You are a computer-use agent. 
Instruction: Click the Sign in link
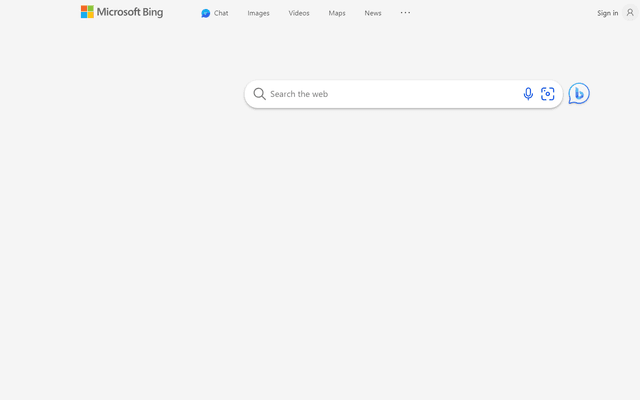click(x=607, y=13)
